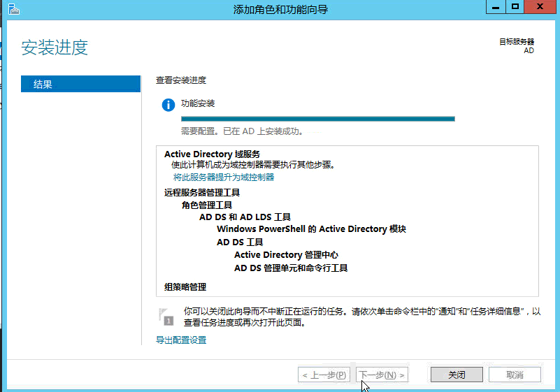Select the Active Directory 域服务 entry
Viewport: 560px width, 392px height.
(x=212, y=154)
